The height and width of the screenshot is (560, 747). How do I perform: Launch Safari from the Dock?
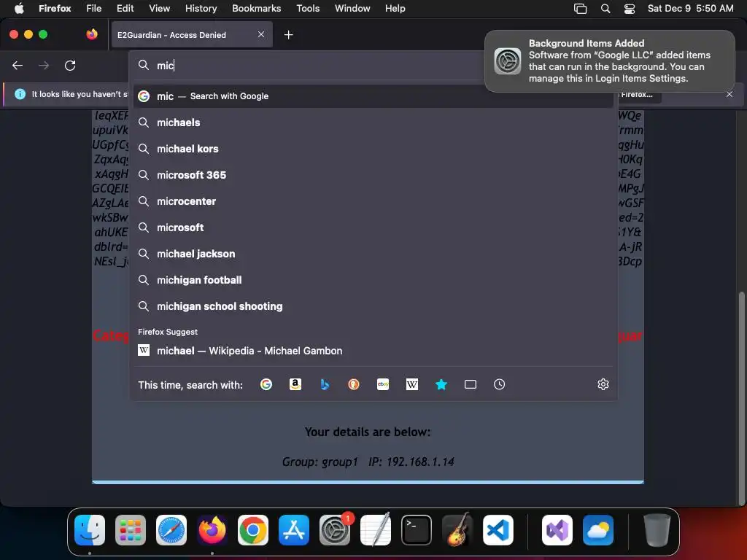171,530
